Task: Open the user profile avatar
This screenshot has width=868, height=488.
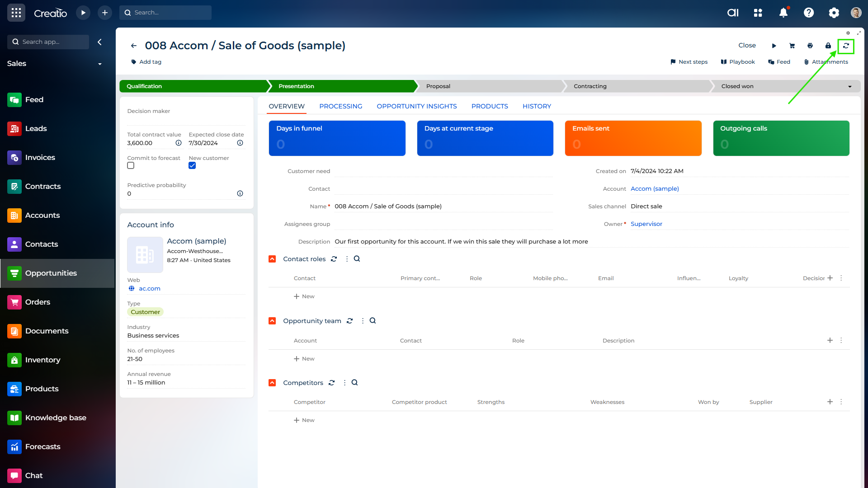Action: click(856, 13)
